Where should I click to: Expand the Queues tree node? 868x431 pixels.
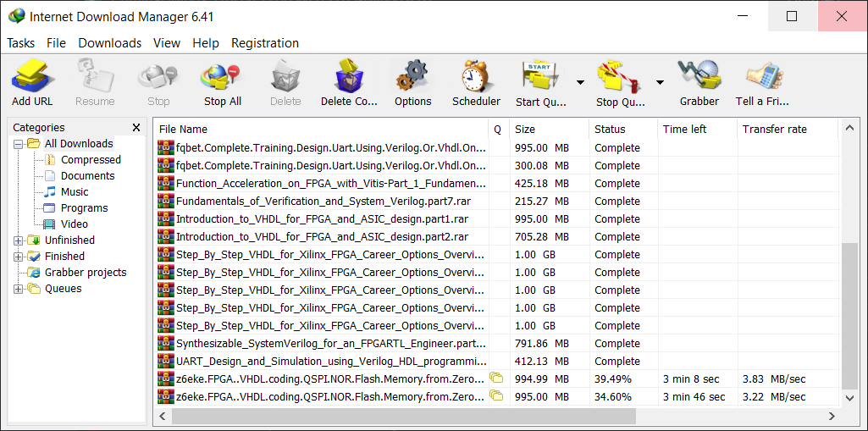(18, 289)
